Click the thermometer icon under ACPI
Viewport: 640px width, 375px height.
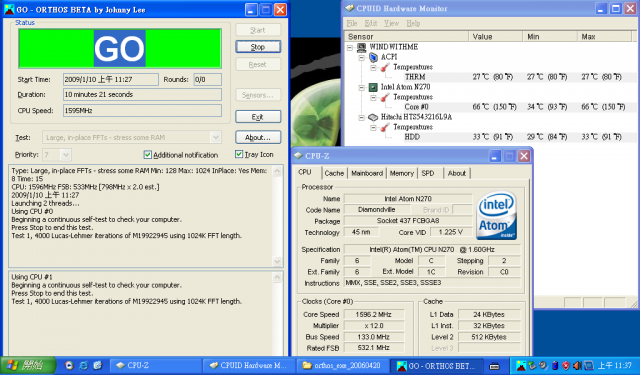(384, 67)
